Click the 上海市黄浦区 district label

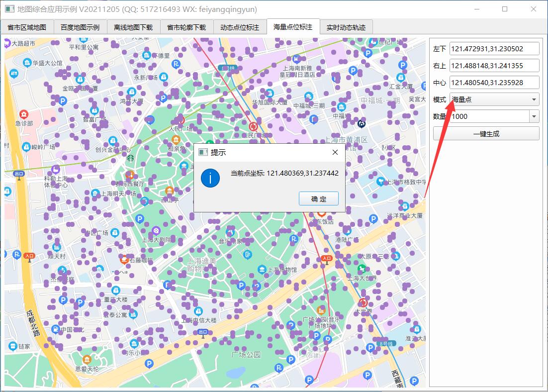pyautogui.click(x=346, y=140)
